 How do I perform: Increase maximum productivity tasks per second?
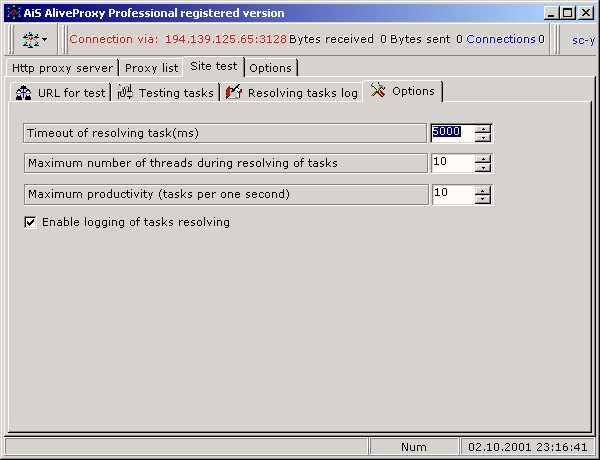tap(483, 190)
